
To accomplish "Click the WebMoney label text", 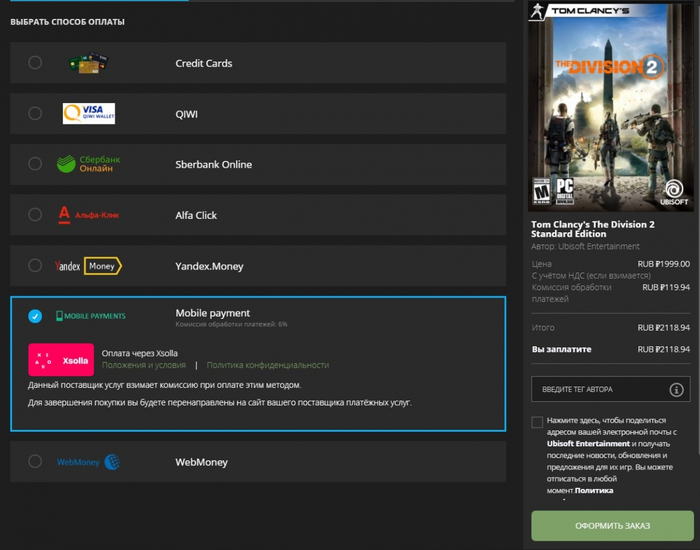I will pyautogui.click(x=201, y=462).
